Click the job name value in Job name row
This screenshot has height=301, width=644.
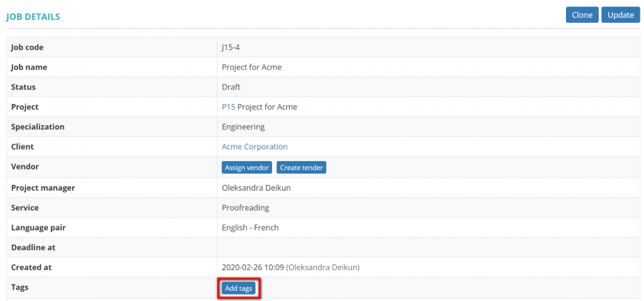tap(251, 67)
